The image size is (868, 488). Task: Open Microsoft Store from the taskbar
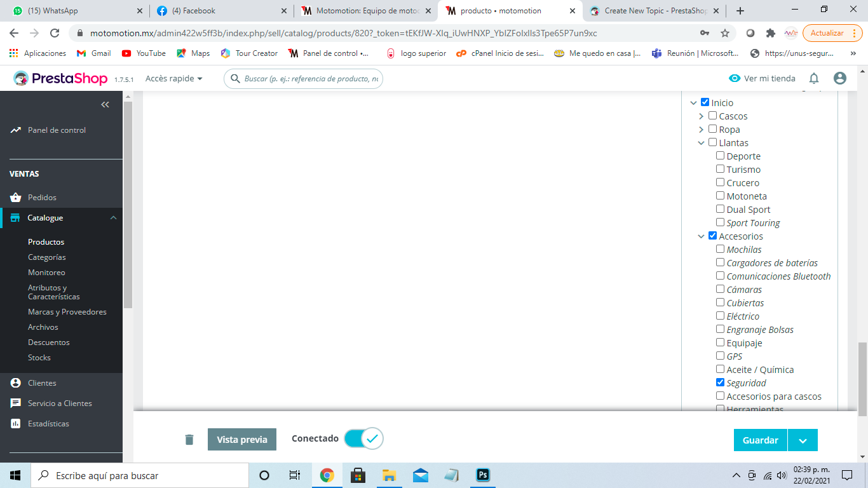click(358, 475)
